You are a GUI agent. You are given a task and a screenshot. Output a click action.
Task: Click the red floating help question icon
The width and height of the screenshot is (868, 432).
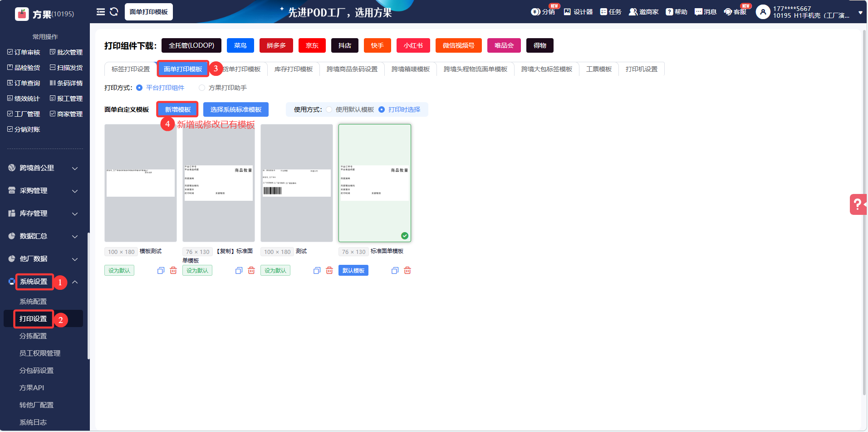coord(858,204)
